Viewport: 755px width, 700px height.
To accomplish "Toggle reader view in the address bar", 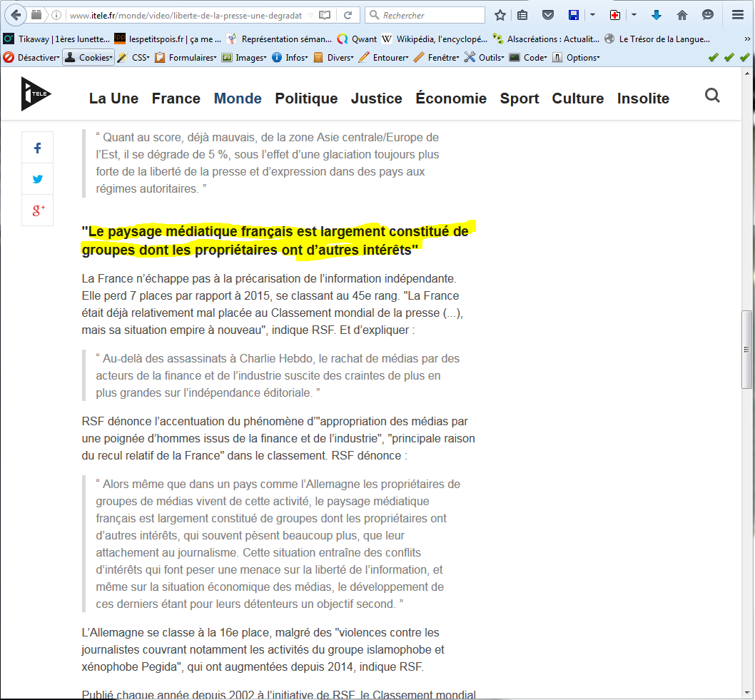I will [325, 15].
